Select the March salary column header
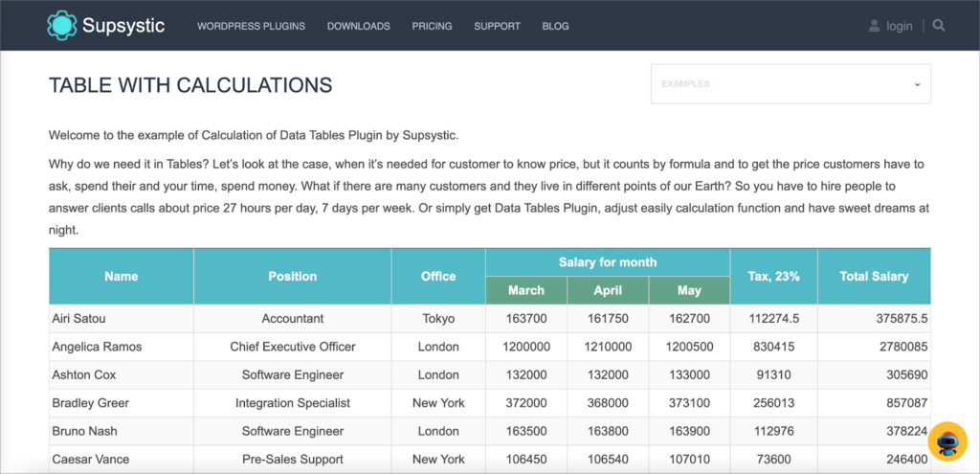This screenshot has width=980, height=474. tap(526, 290)
